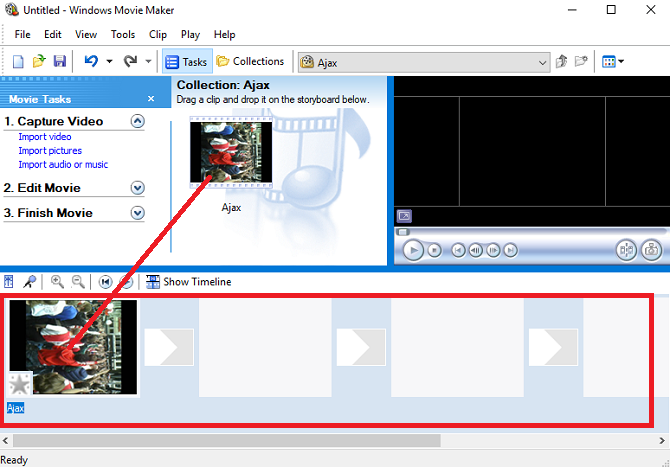The image size is (670, 467).
Task: Toggle the Tasks pane button
Action: (187, 62)
